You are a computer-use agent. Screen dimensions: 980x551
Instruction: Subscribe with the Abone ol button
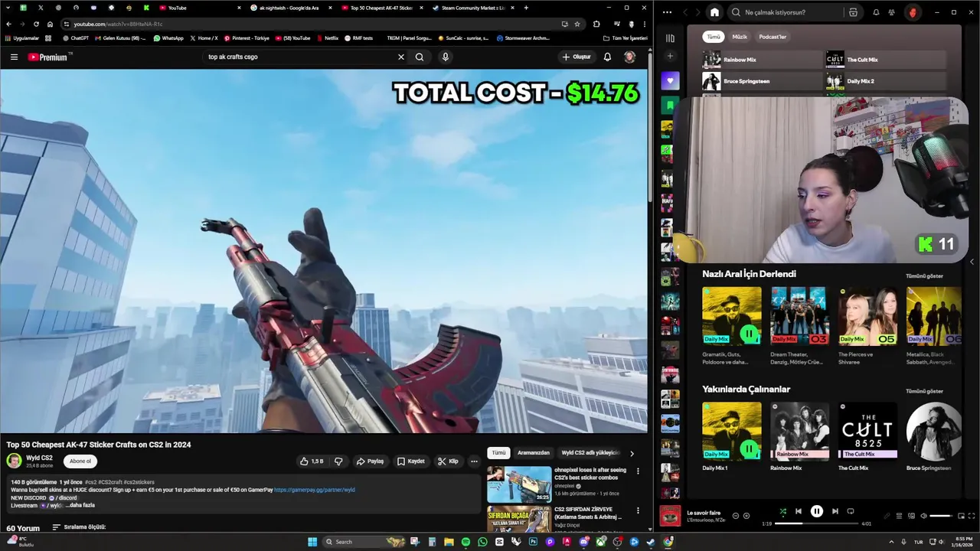coord(80,461)
